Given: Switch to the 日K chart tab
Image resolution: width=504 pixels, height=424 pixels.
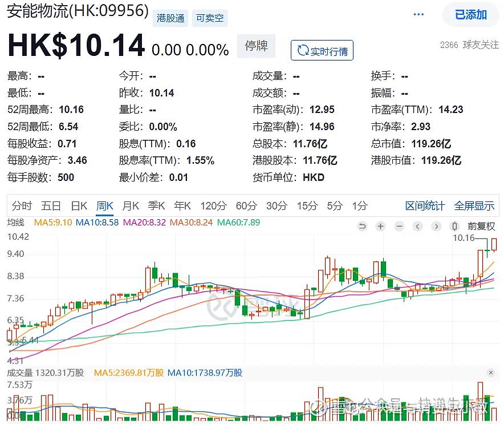Looking at the screenshot, I should [x=79, y=206].
